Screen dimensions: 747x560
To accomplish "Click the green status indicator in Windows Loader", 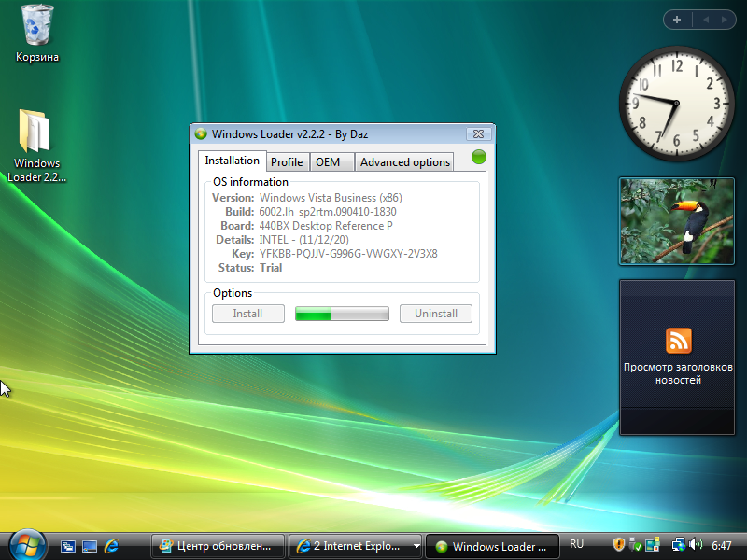I will tap(478, 157).
